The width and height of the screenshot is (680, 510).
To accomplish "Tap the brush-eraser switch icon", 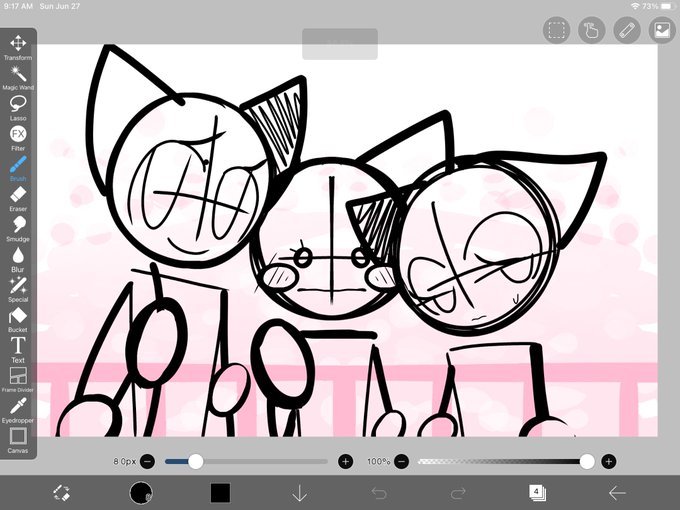I will [62, 493].
